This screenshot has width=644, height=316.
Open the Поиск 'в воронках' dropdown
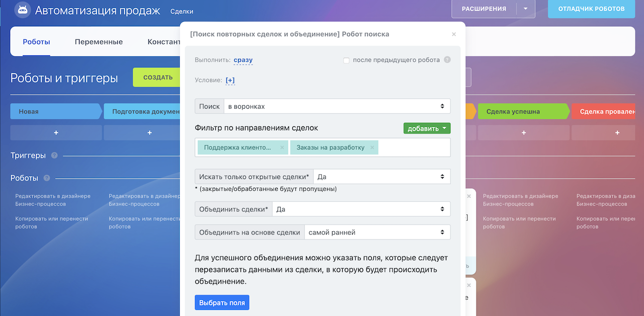coord(337,106)
